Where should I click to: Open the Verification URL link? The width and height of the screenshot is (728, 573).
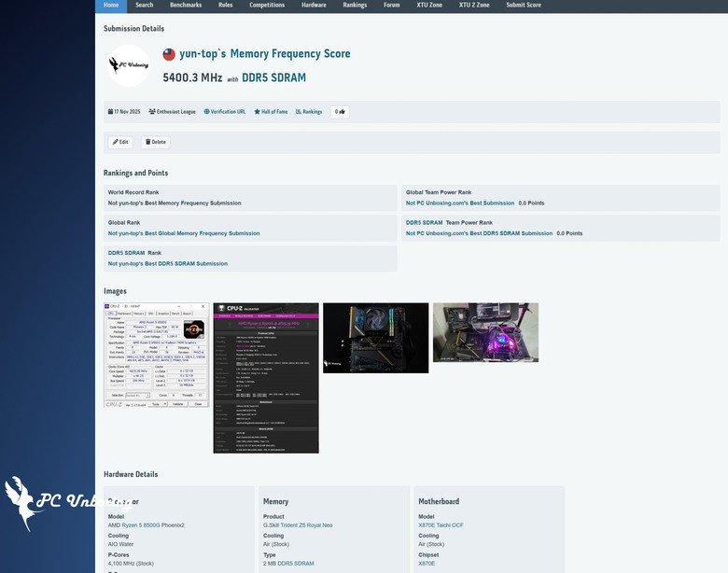pyautogui.click(x=228, y=112)
